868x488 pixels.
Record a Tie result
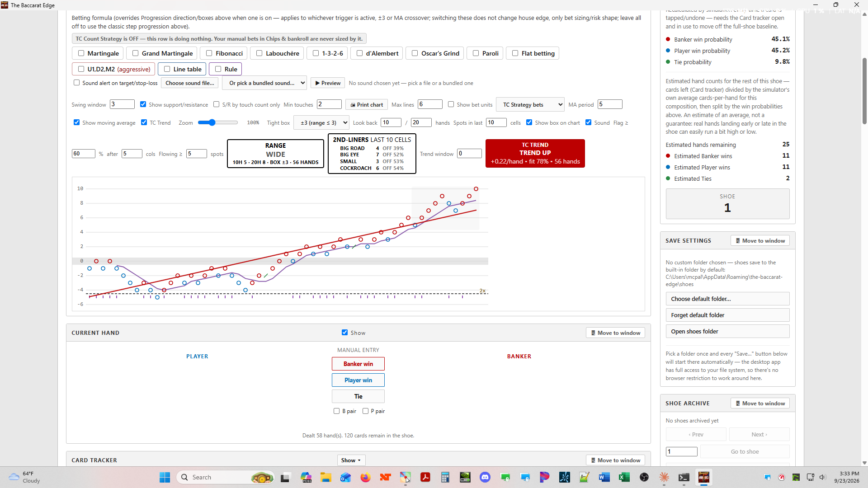tap(358, 396)
